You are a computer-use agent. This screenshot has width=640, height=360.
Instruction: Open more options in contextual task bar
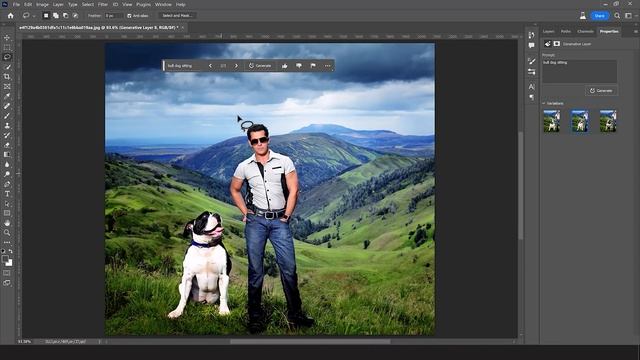click(327, 66)
